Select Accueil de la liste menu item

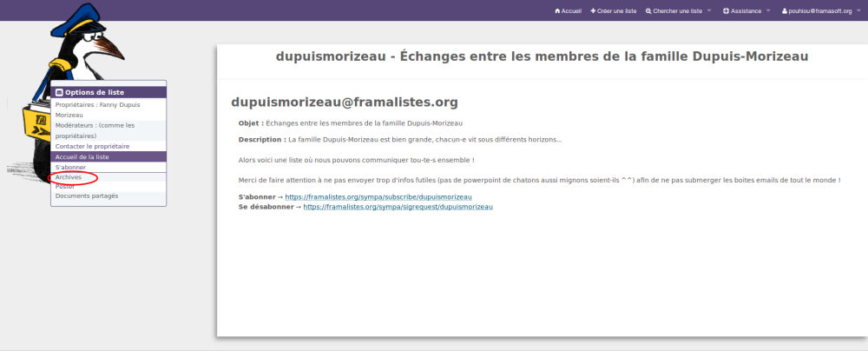point(108,157)
